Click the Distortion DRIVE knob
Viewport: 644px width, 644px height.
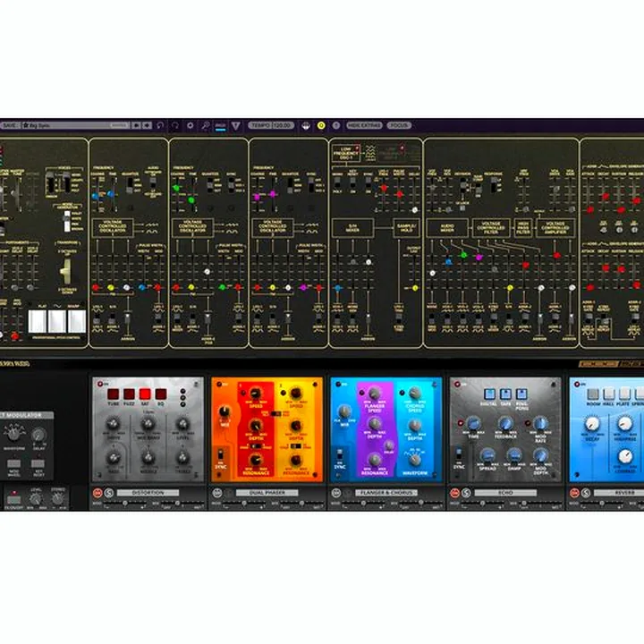point(114,423)
